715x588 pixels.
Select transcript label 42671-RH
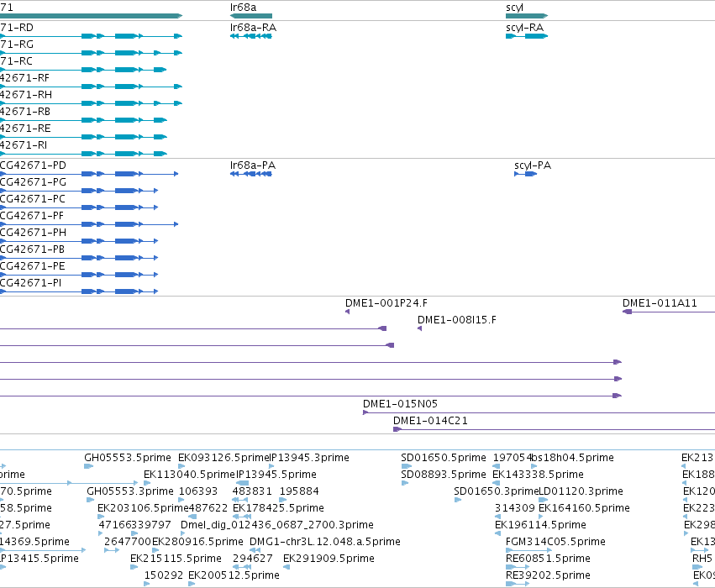[x=25, y=95]
